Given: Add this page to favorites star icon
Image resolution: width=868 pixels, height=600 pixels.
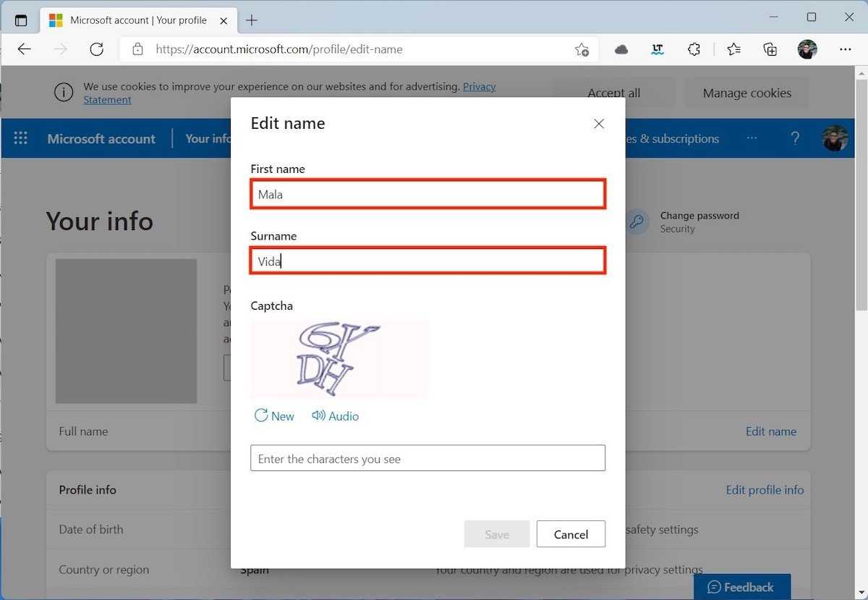Looking at the screenshot, I should 582,49.
